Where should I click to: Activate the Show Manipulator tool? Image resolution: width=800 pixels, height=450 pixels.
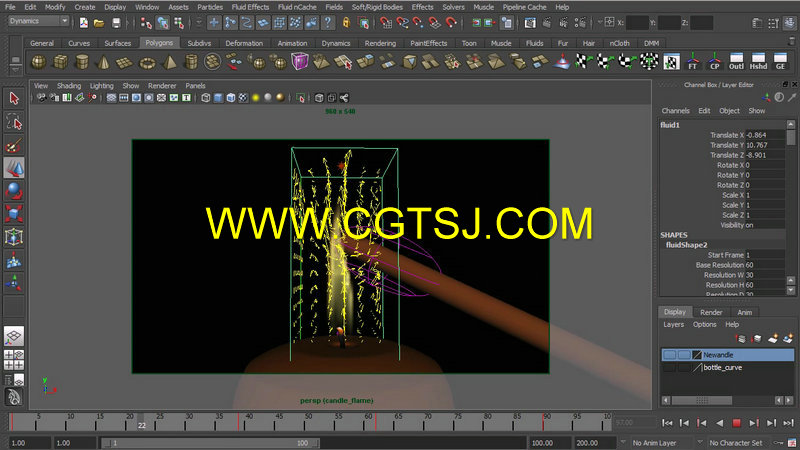14,283
